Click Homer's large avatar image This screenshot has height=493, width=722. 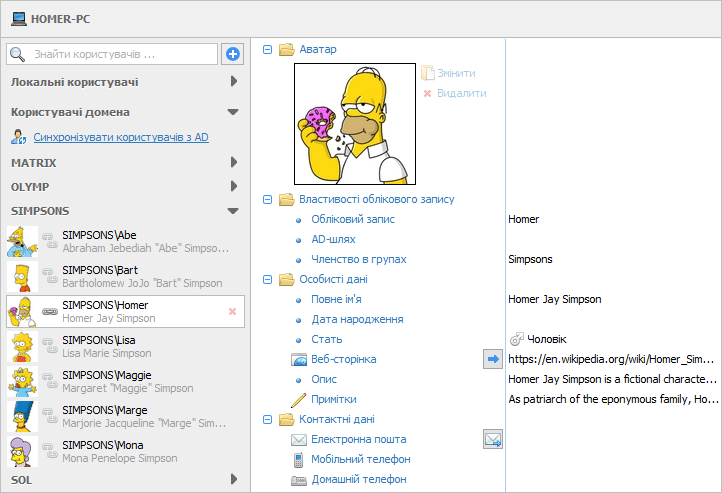pyautogui.click(x=355, y=124)
